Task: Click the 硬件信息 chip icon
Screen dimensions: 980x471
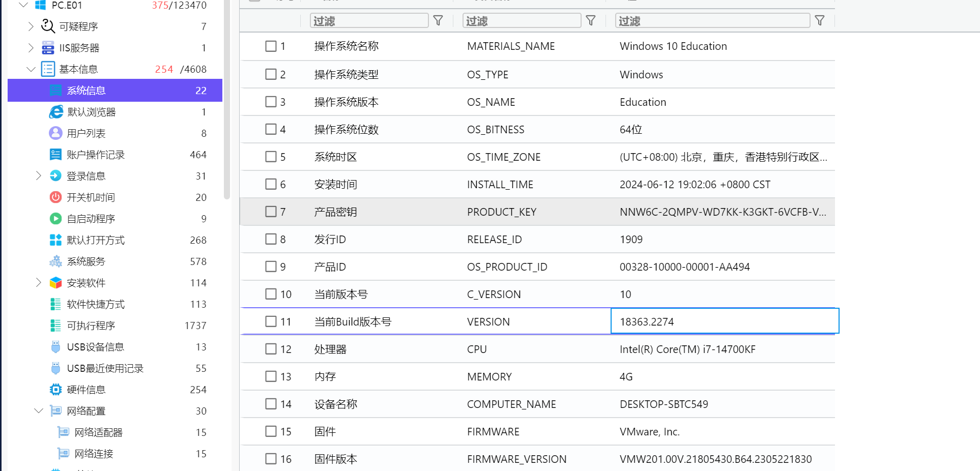Action: (x=55, y=389)
